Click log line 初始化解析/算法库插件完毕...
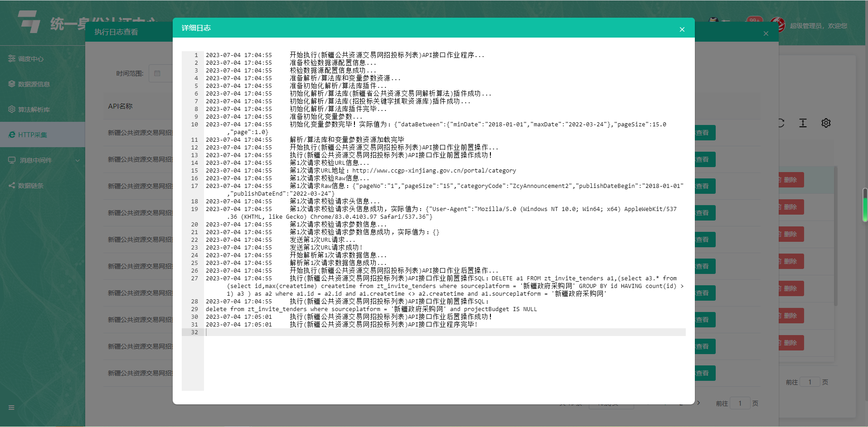This screenshot has height=427, width=868. click(x=338, y=109)
